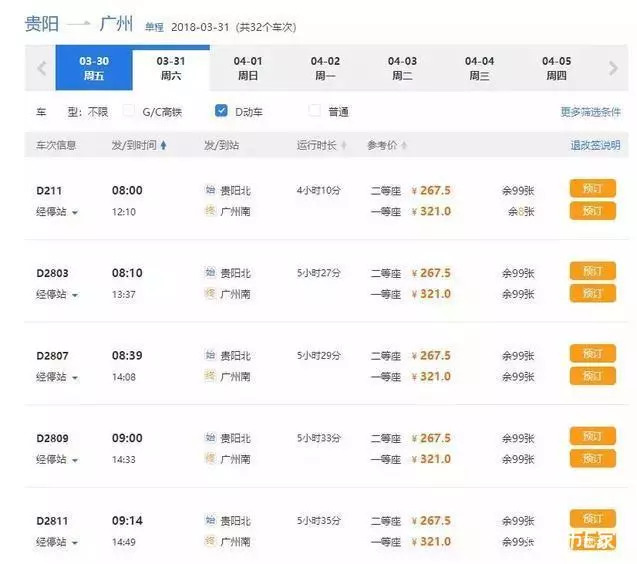Check the 普通 train type box
637x564 pixels.
pos(314,111)
